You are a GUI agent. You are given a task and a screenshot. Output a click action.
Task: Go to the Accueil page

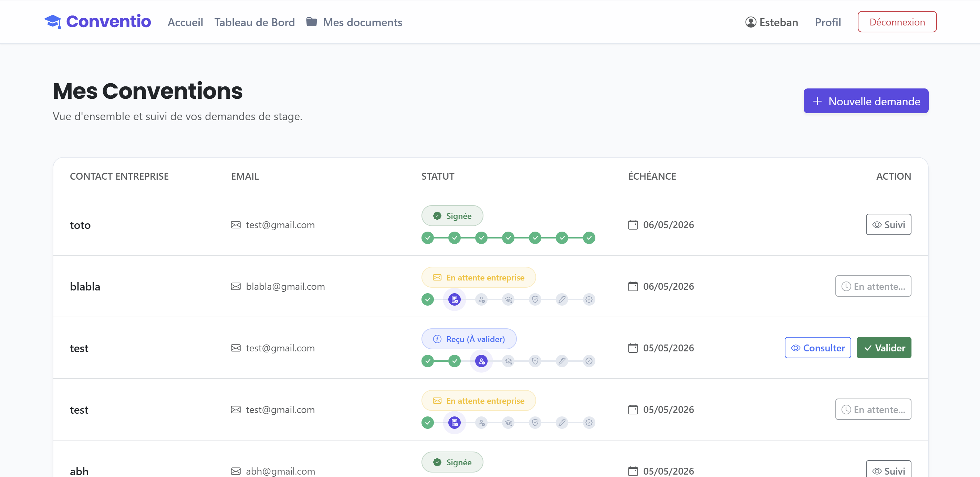pyautogui.click(x=185, y=22)
